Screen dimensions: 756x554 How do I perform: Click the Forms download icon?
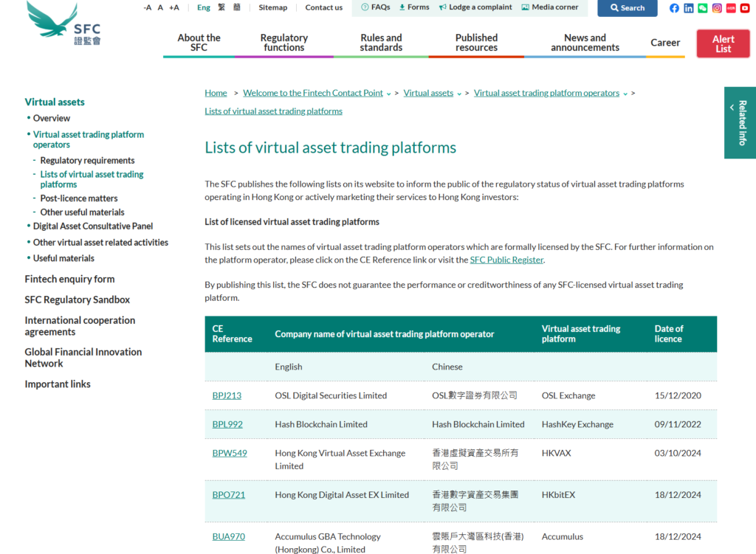point(402,7)
